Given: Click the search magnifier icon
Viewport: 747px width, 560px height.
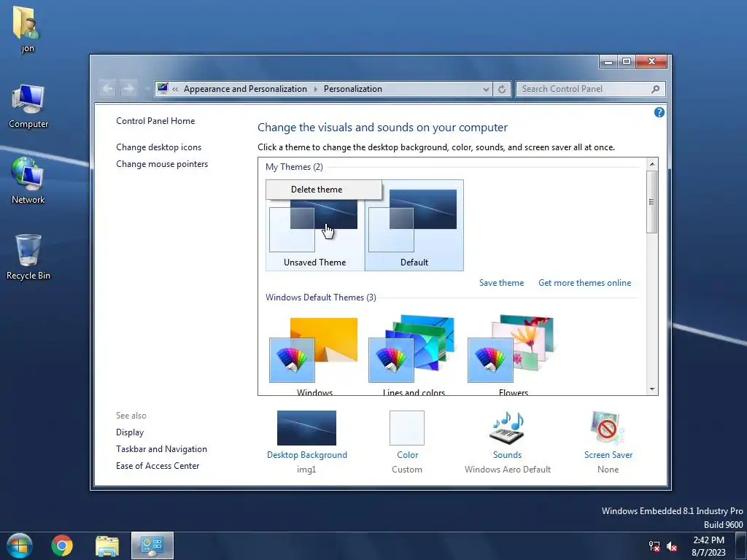Looking at the screenshot, I should pos(656,89).
